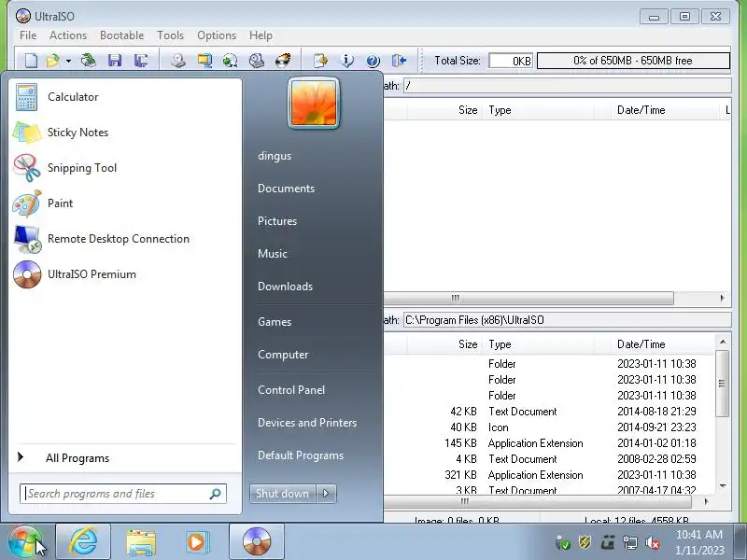Open Paint from the Start menu
The height and width of the screenshot is (560, 747).
pos(125,203)
